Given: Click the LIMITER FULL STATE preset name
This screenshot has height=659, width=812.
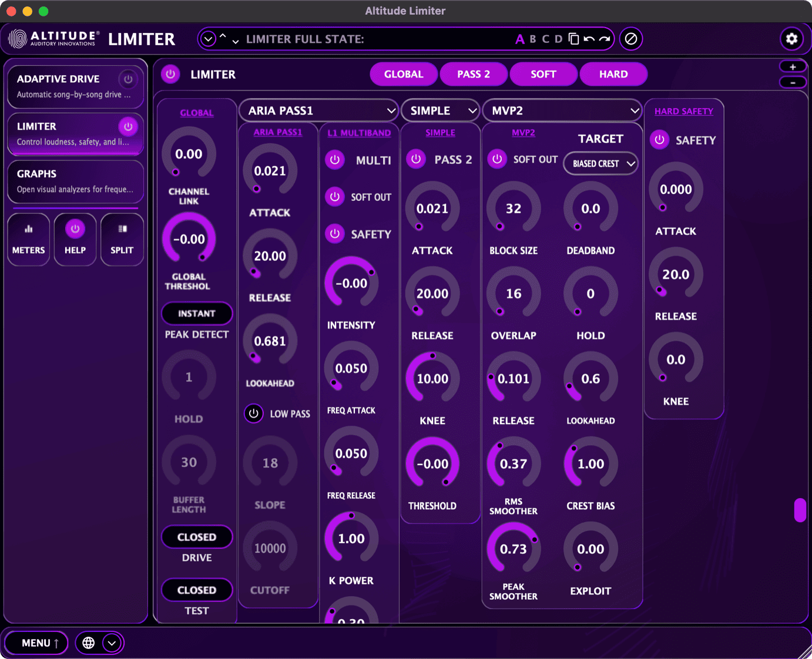Looking at the screenshot, I should 305,39.
